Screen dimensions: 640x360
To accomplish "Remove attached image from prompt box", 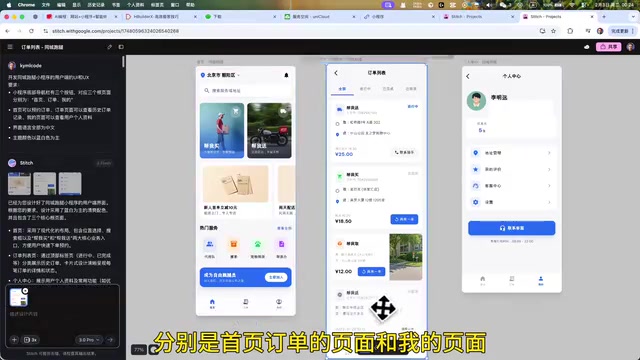I will click(25, 291).
